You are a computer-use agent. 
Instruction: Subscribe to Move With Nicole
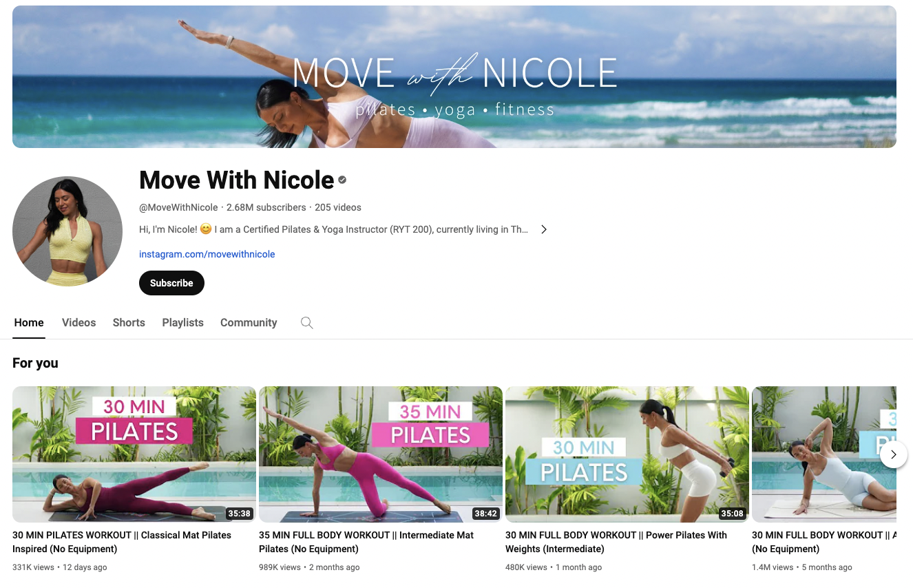tap(171, 283)
